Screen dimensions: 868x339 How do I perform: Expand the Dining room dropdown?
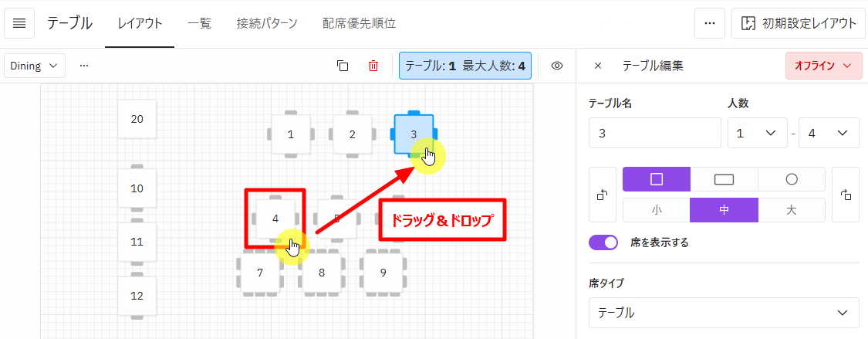coord(35,66)
